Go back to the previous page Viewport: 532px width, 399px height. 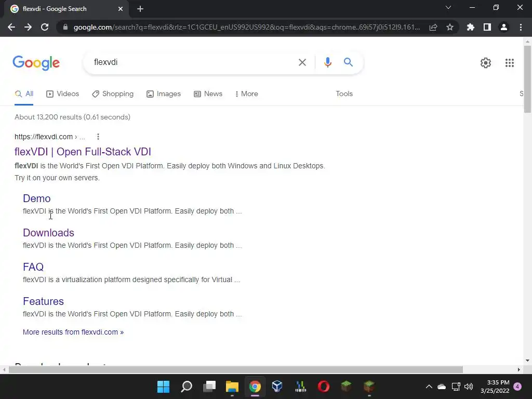coord(11,27)
